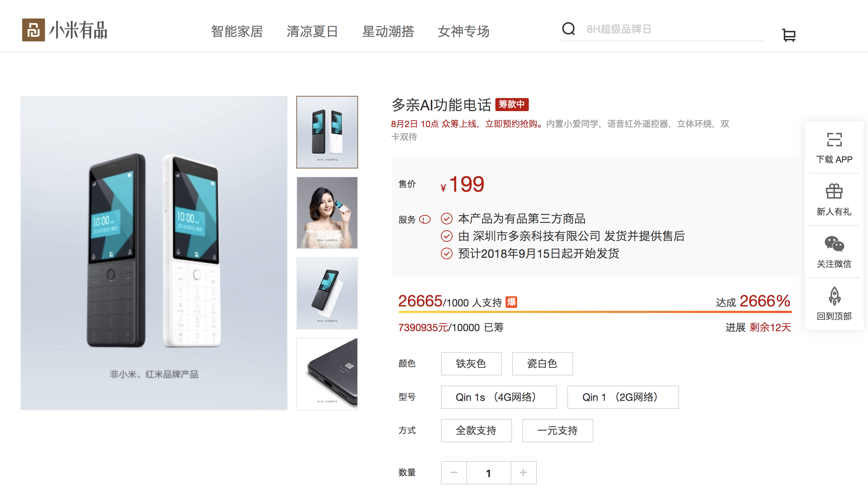
Task: Choose the Qin 1 (2G网络) model
Action: tap(623, 397)
